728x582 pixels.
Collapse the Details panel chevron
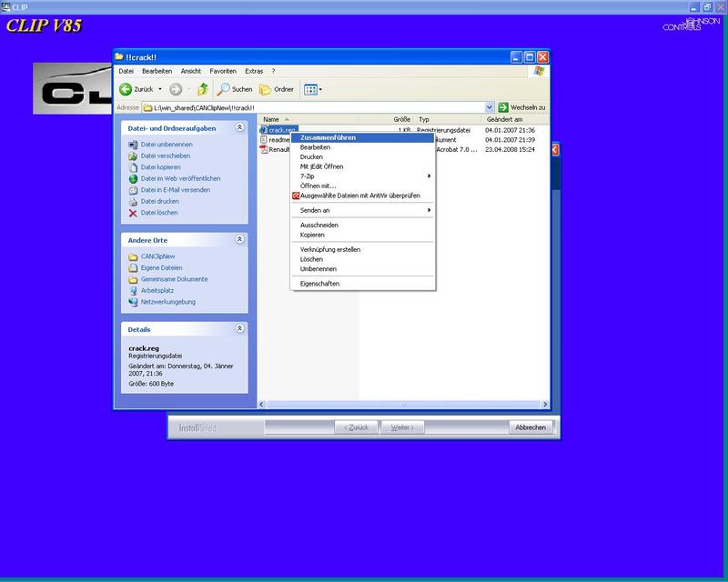pyautogui.click(x=239, y=329)
